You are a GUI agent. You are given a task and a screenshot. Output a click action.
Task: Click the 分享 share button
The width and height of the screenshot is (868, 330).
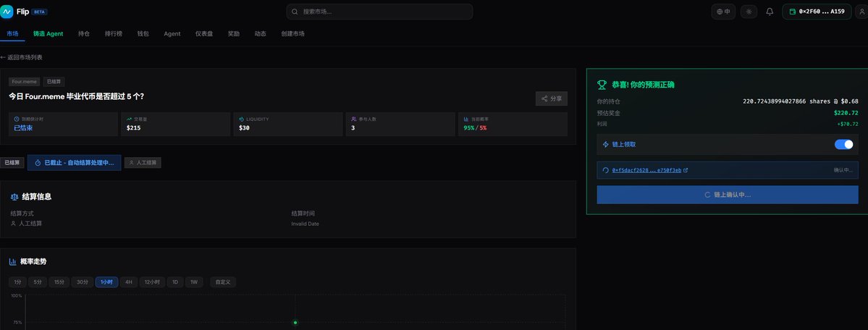[552, 98]
